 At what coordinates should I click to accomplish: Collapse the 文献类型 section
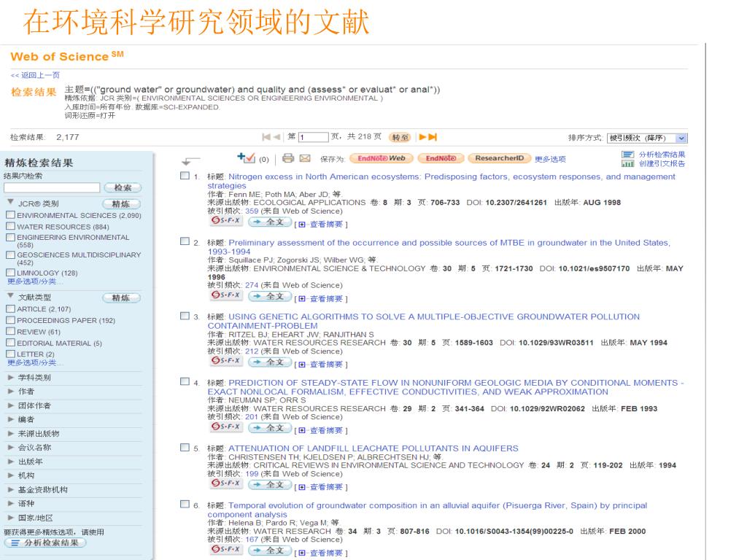click(10, 296)
